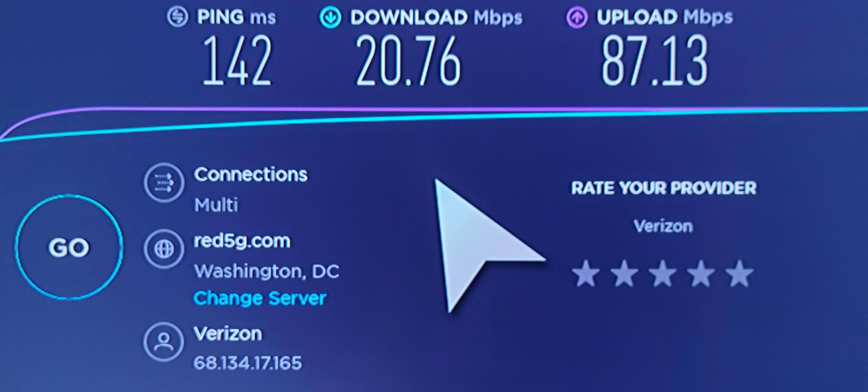Click the RATE YOUR PROVIDER heading
The height and width of the screenshot is (392, 868).
pyautogui.click(x=664, y=188)
